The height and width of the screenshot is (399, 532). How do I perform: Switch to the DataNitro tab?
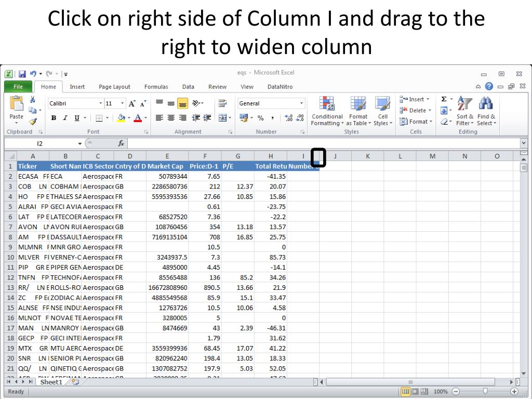point(280,87)
